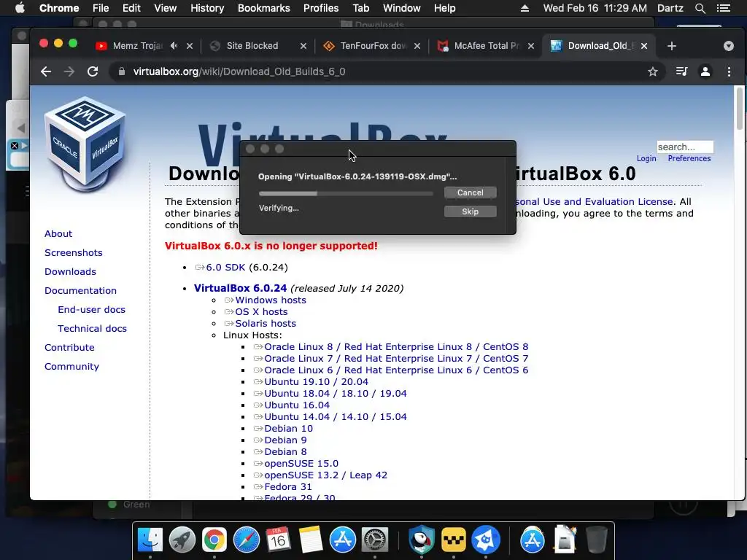Go to Downloads in sidebar
The height and width of the screenshot is (560, 747).
click(x=70, y=272)
